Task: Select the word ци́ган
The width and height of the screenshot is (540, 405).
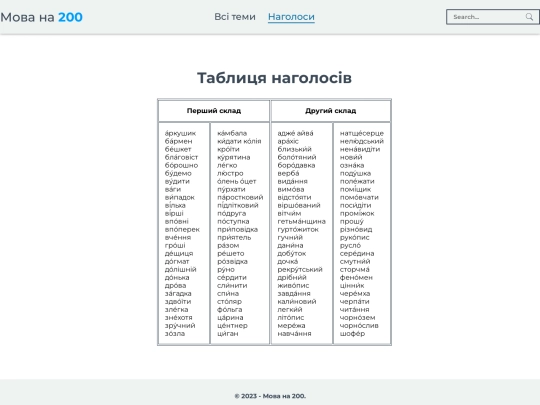Action: coord(227,333)
